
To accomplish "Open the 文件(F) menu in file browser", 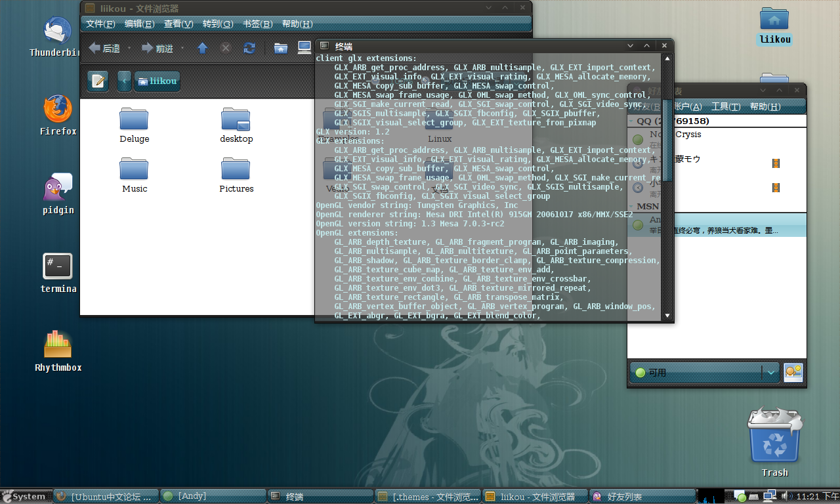I will tap(100, 24).
